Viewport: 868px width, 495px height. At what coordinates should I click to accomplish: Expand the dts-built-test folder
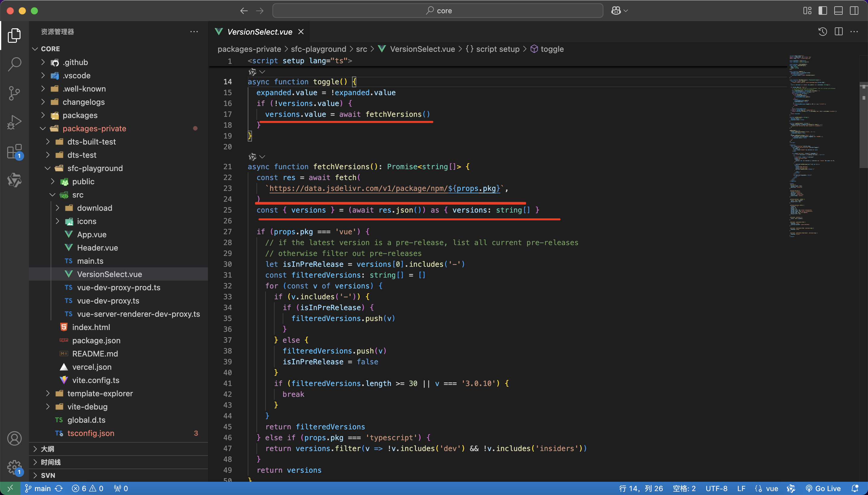91,142
